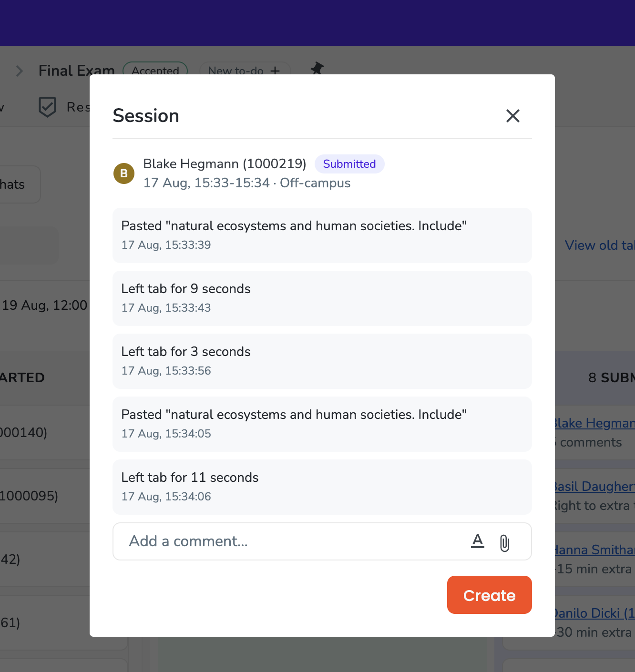
Task: Select the Left tab for 9 seconds entry
Action: (x=322, y=298)
